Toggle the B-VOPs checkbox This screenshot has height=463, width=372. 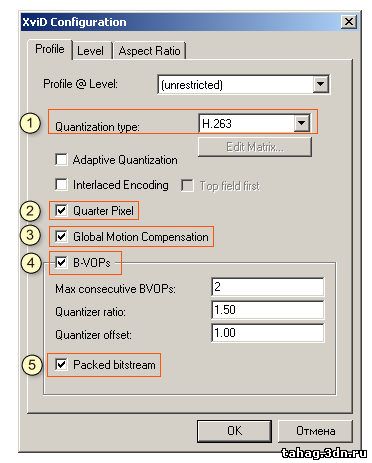61,262
